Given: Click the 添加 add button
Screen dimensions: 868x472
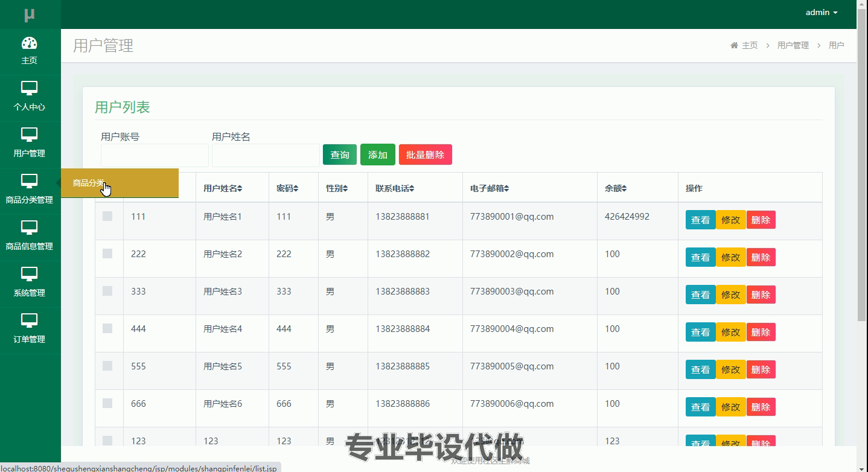Looking at the screenshot, I should click(x=378, y=155).
